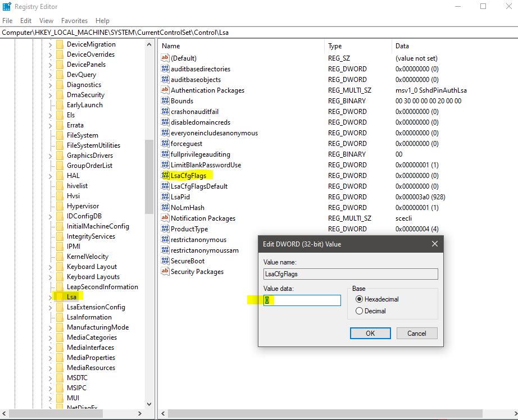
Task: Click the ab icon beside (Default)
Action: click(165, 58)
